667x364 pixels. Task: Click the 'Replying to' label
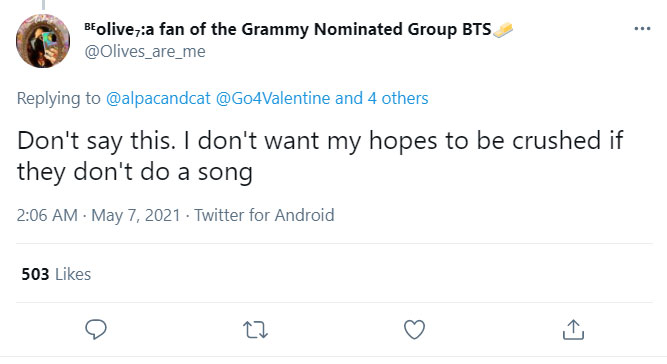tap(59, 98)
